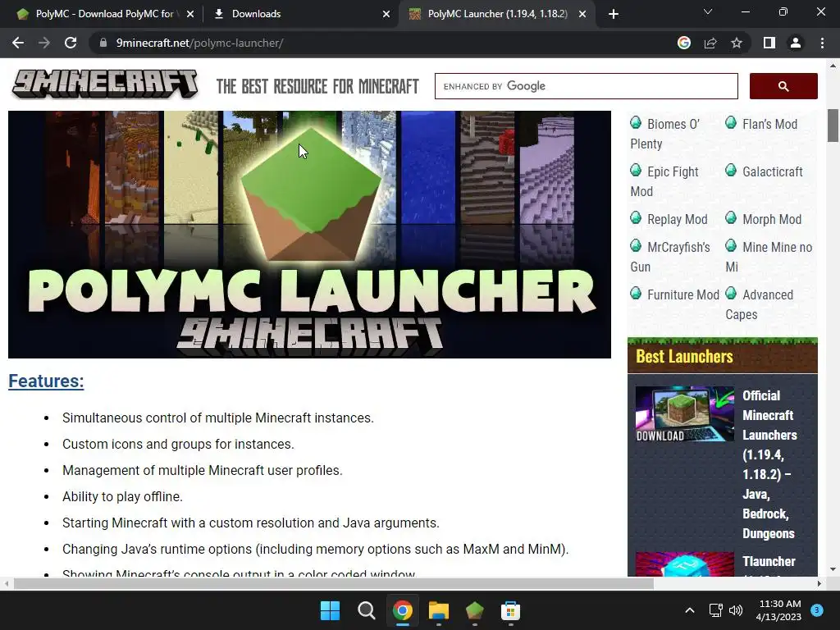Image resolution: width=840 pixels, height=630 pixels.
Task: Go back to the previous page
Action: (18, 43)
